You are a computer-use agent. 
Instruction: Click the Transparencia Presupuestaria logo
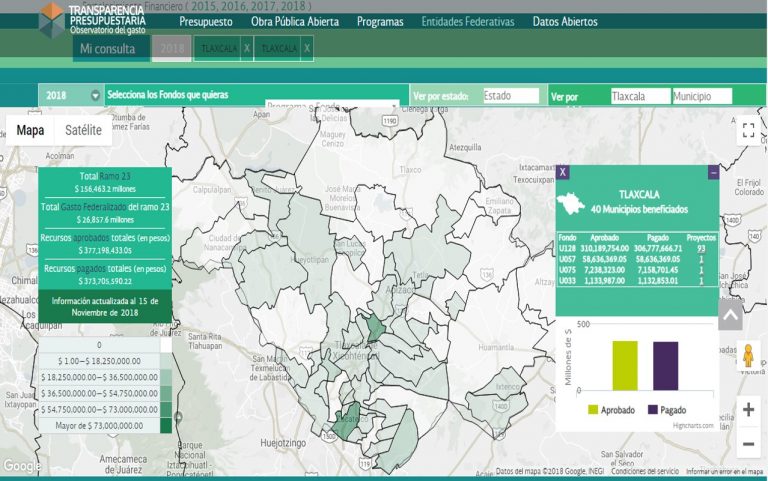[92, 20]
